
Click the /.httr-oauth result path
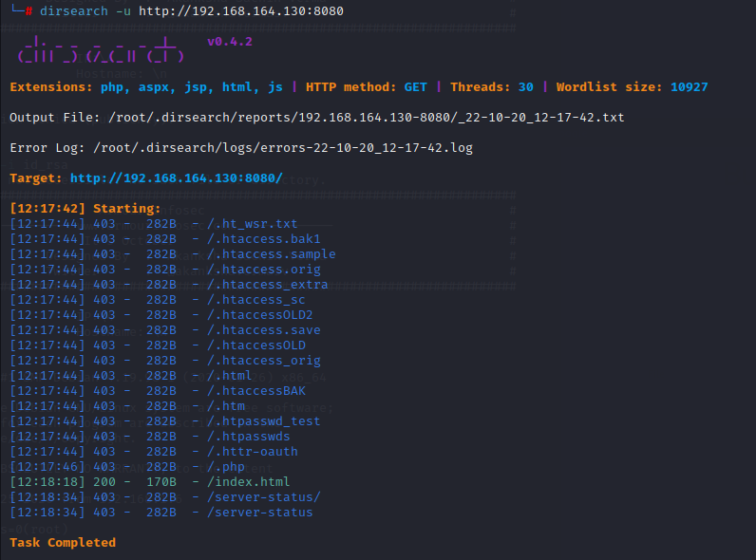(x=255, y=451)
